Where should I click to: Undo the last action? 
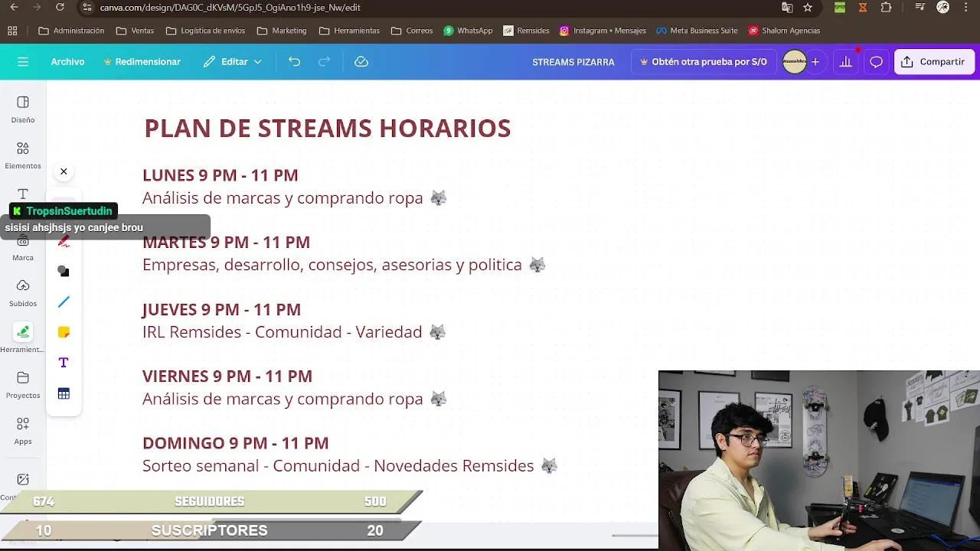(294, 62)
